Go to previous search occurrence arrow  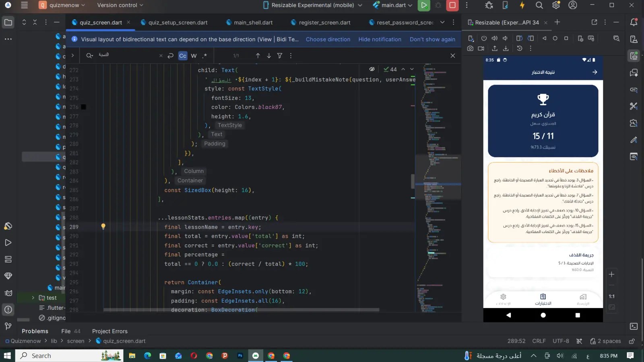pos(258,56)
